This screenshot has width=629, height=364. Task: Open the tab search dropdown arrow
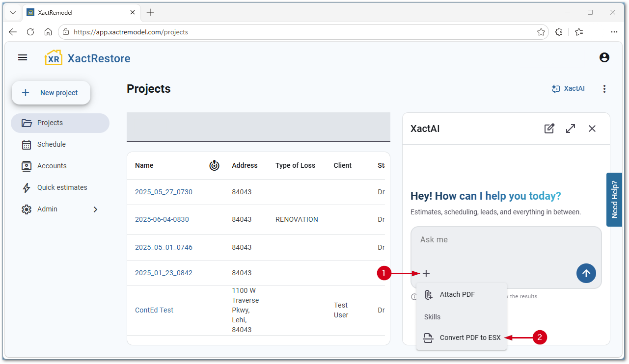tap(13, 12)
